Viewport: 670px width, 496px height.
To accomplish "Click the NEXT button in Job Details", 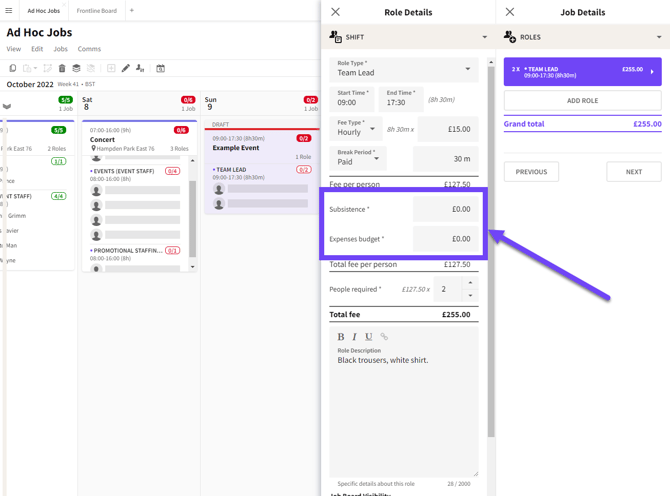I will [x=634, y=172].
